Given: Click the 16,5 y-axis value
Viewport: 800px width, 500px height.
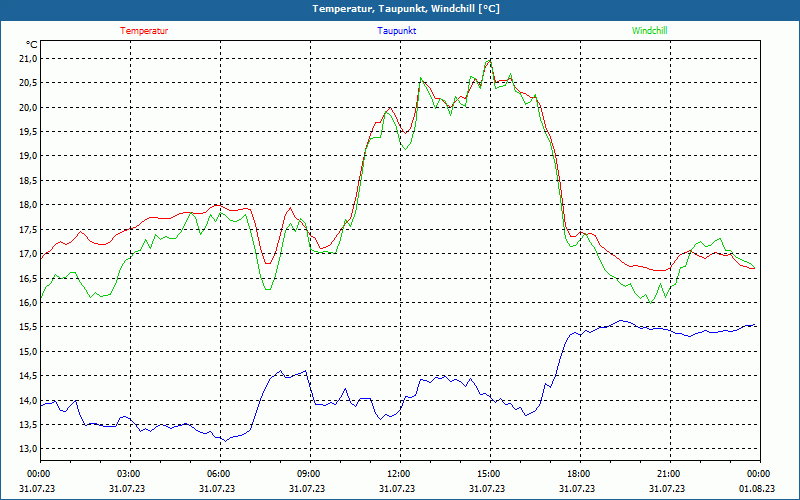Looking at the screenshot, I should (x=29, y=278).
